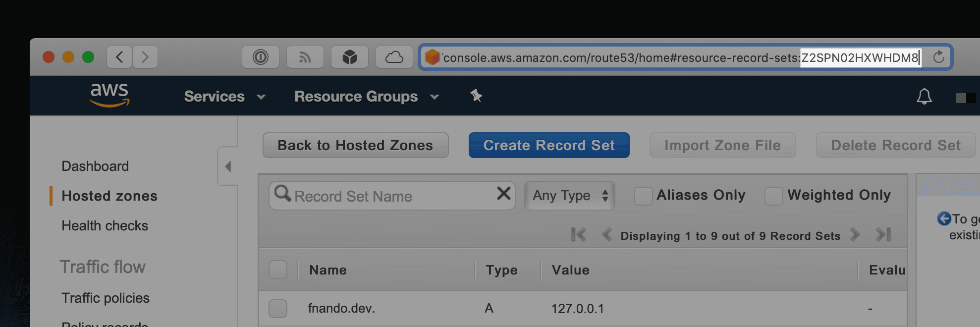Check the select-all checkbox in table header
The width and height of the screenshot is (980, 327).
(x=278, y=270)
